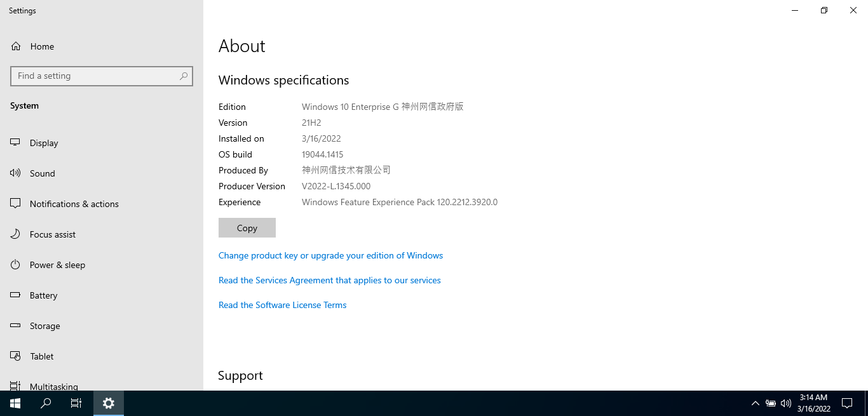Click the Notifications & actions icon
Screen dimensions: 868x416
(15, 204)
